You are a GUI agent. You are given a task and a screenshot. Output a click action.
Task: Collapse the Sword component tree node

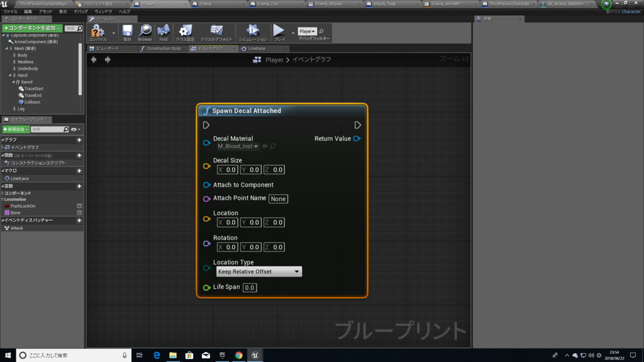click(13, 82)
